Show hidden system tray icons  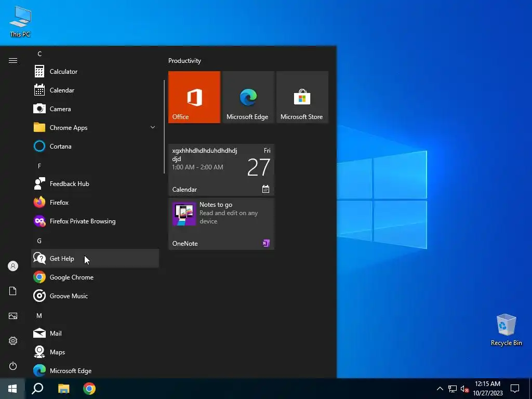click(440, 389)
